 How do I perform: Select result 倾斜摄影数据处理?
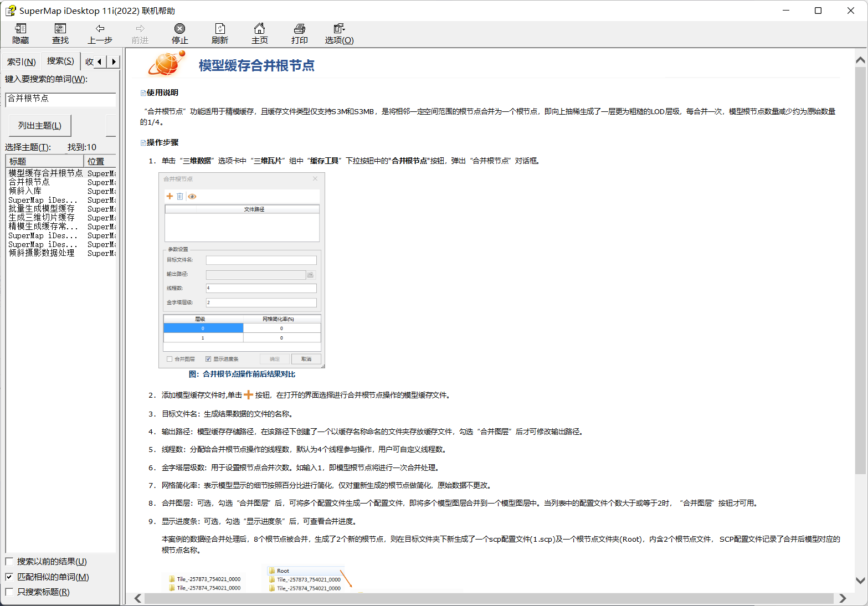(42, 253)
